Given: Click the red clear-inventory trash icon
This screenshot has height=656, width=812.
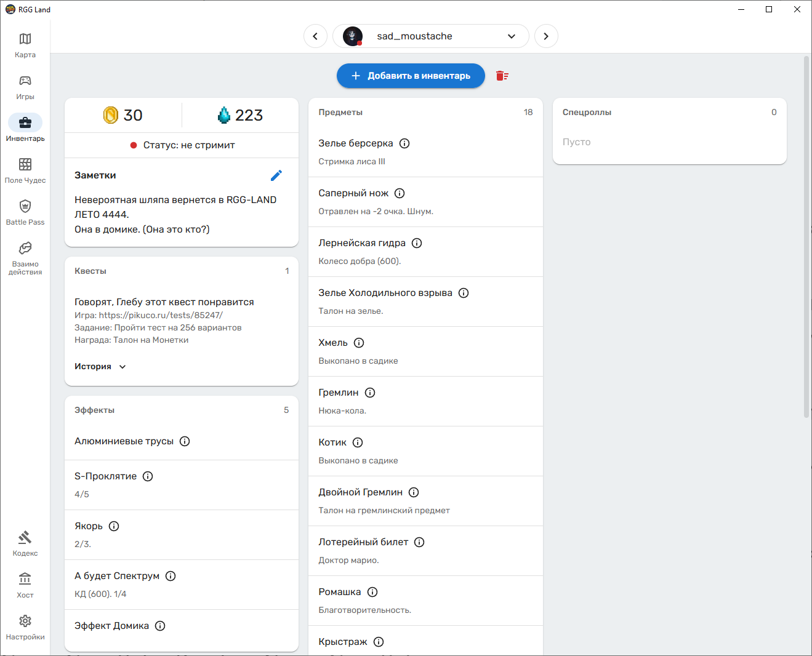Looking at the screenshot, I should [x=502, y=76].
